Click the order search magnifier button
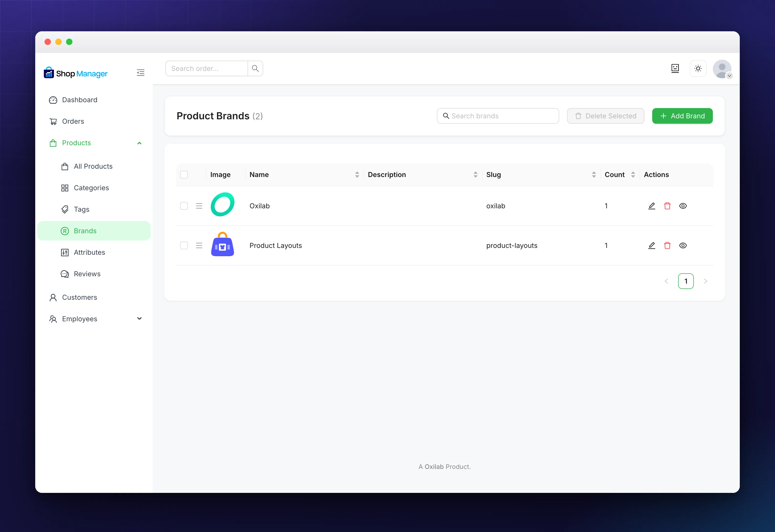 click(x=255, y=68)
